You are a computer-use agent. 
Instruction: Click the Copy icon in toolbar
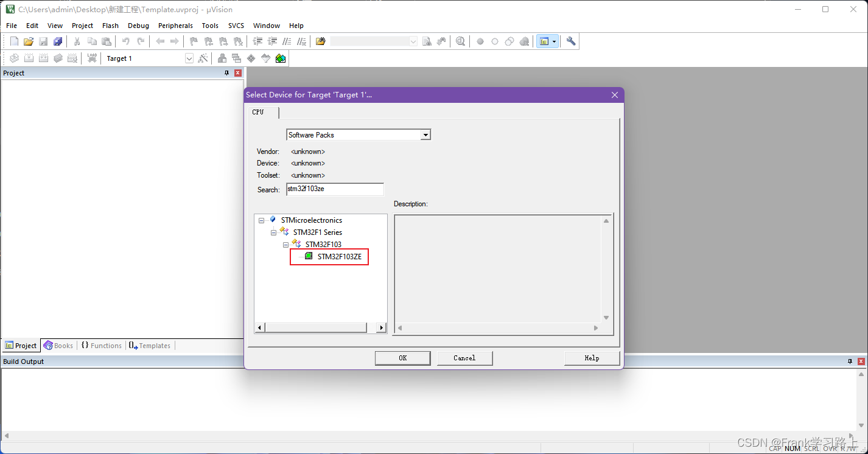coord(92,41)
